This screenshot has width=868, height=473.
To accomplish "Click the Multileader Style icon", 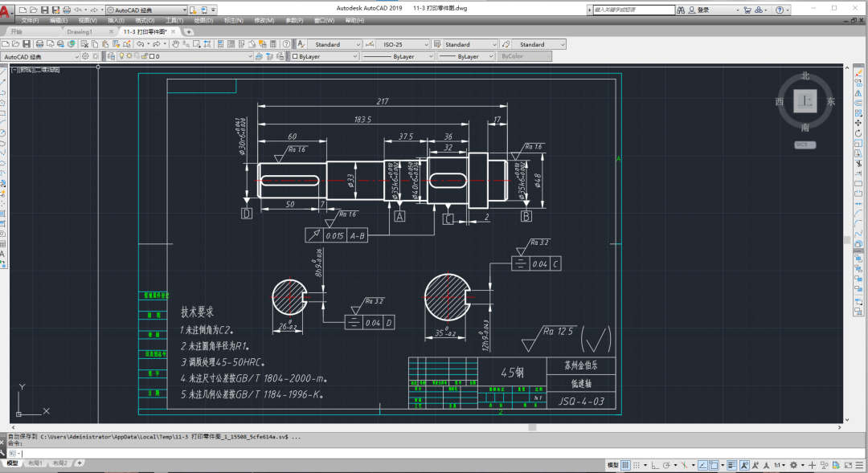I will point(506,44).
